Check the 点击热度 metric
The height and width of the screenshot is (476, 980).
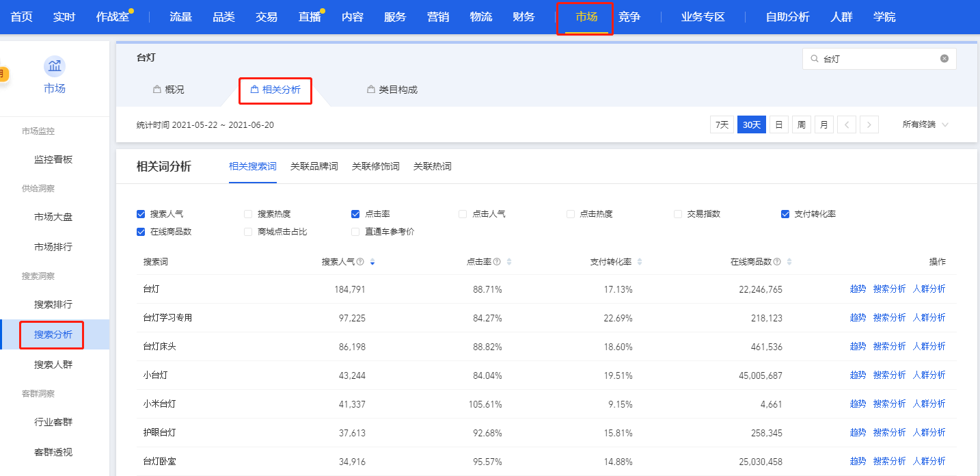pyautogui.click(x=571, y=214)
